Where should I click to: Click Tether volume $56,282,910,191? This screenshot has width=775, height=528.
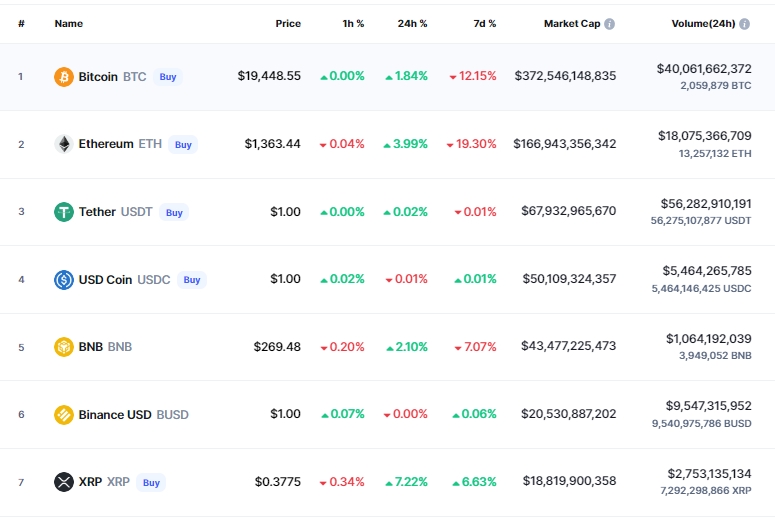(706, 204)
